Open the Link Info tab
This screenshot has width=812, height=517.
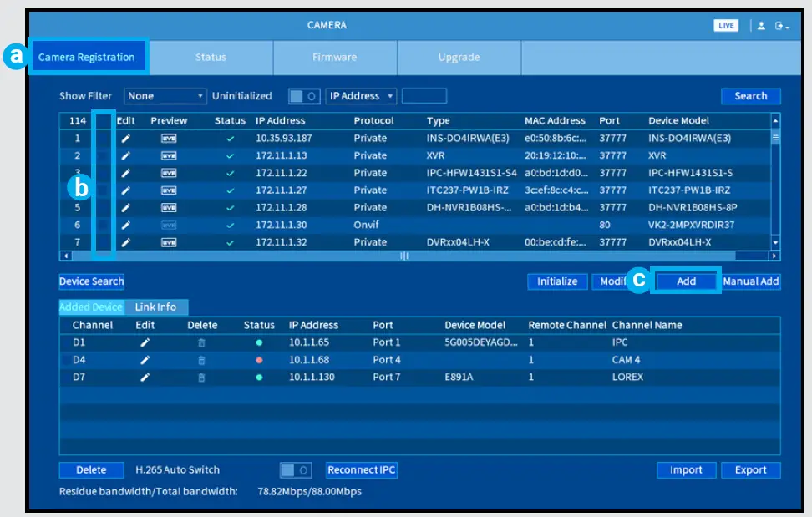(156, 307)
